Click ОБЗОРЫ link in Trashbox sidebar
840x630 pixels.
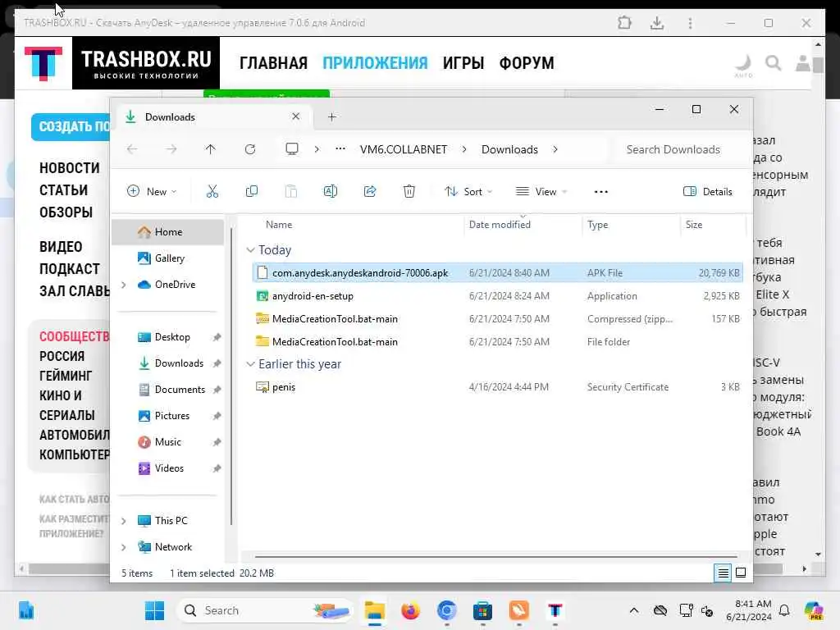(66, 212)
